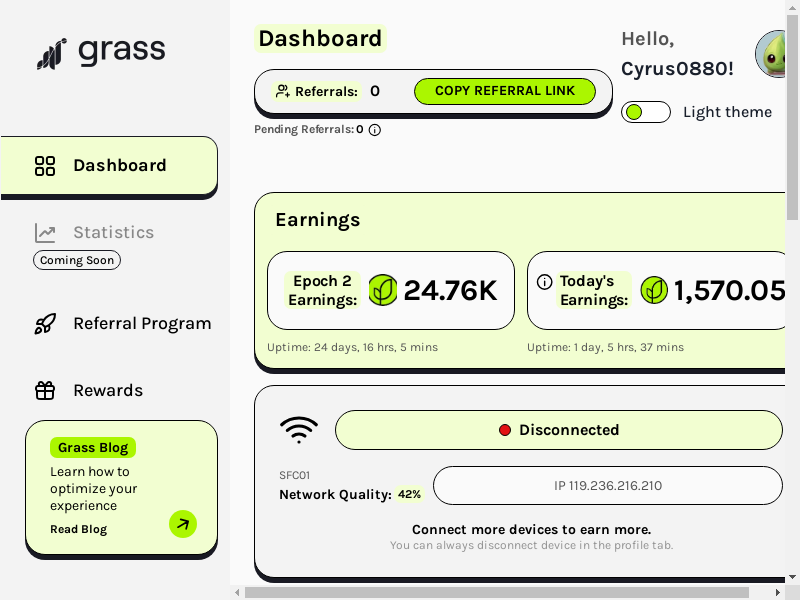Click the Referral Program rocket icon
The width and height of the screenshot is (800, 600).
[x=45, y=323]
